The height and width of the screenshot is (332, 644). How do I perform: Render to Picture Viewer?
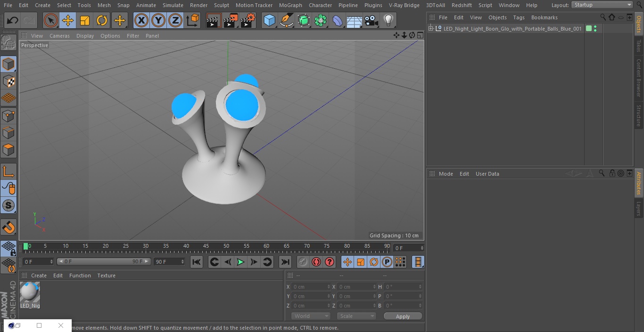(x=231, y=21)
